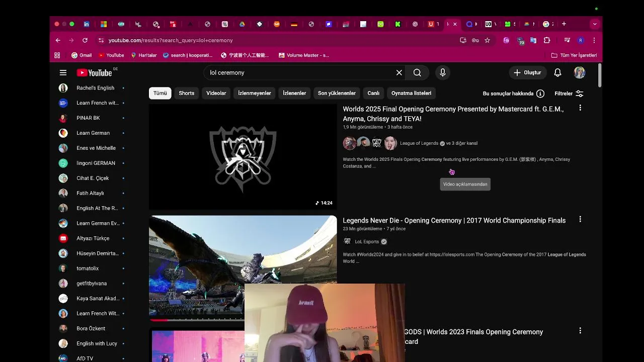Image resolution: width=644 pixels, height=362 pixels.
Task: Open Bora Özkent subscription
Action: (91, 328)
